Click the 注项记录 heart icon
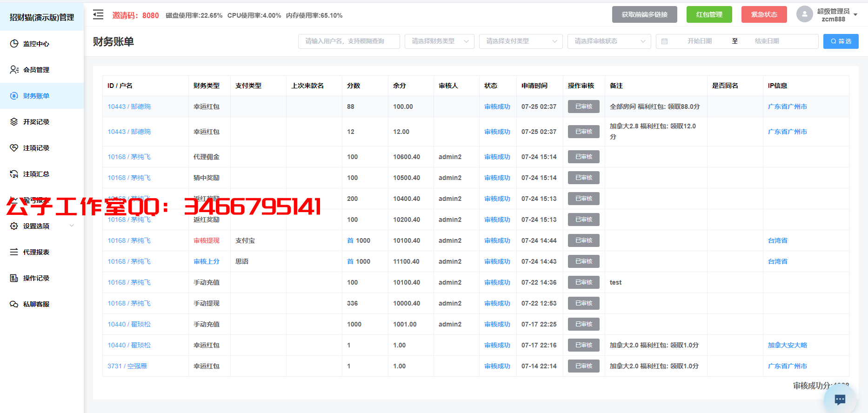Image resolution: width=868 pixels, height=413 pixels. tap(14, 148)
